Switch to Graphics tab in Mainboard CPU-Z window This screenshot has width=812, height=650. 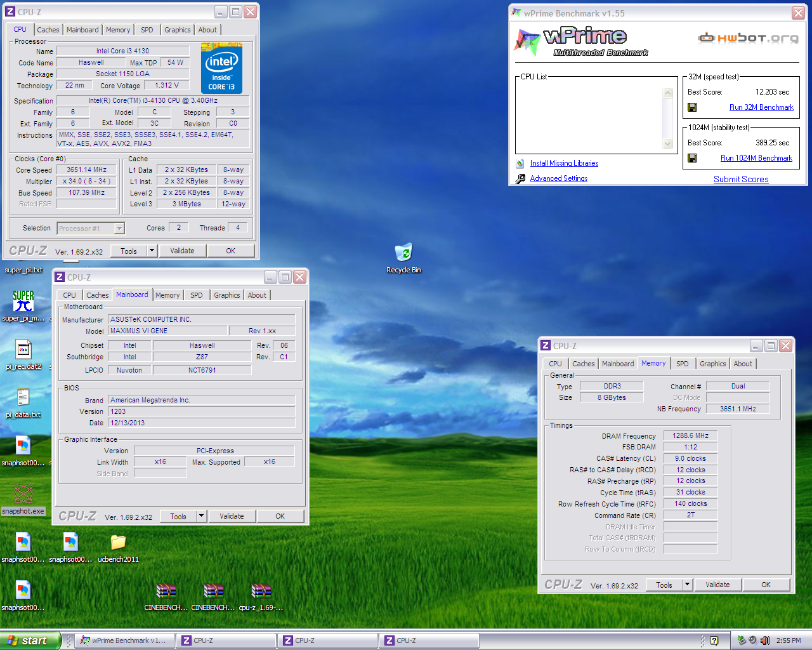(227, 295)
